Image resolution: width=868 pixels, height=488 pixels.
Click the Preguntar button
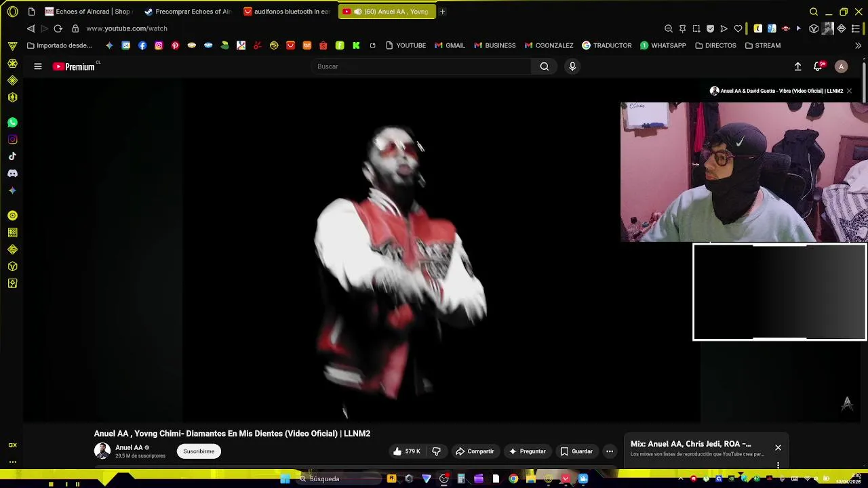[528, 451]
